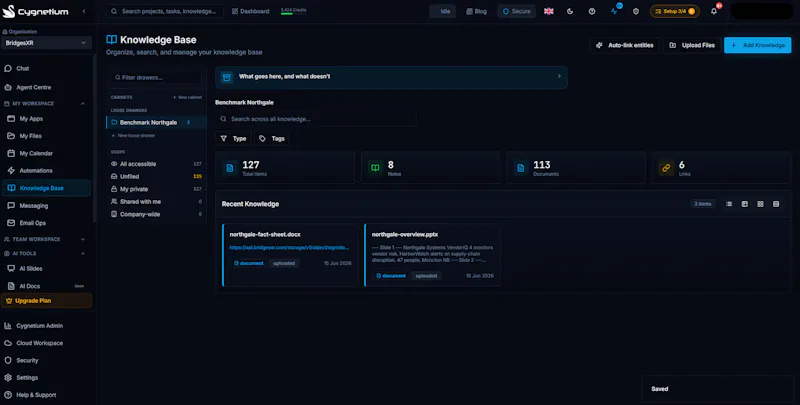The width and height of the screenshot is (800, 405).
Task: Select Knowledge Base in sidebar
Action: click(46, 188)
